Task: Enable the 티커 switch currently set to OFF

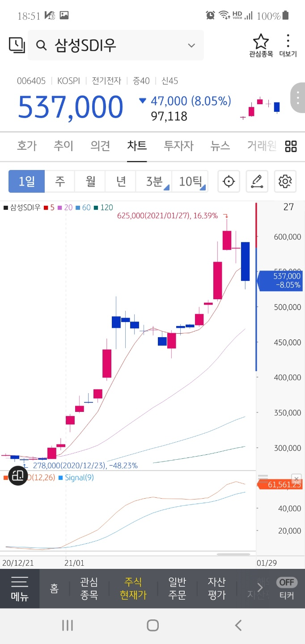Action: 286,582
